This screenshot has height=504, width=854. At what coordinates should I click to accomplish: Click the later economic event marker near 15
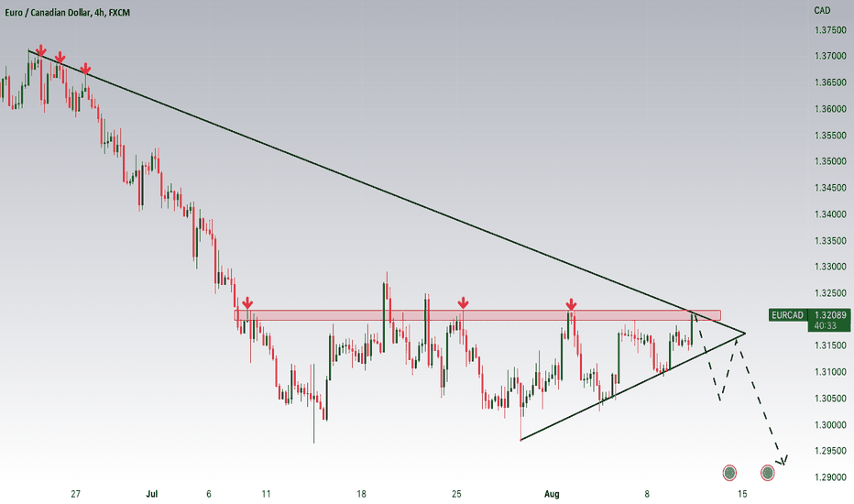point(767,473)
